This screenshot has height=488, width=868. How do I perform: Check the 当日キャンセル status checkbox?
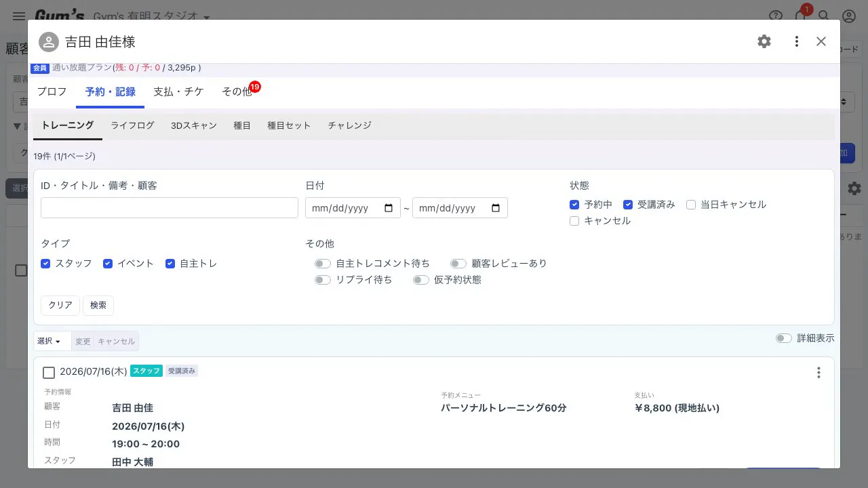pos(691,205)
